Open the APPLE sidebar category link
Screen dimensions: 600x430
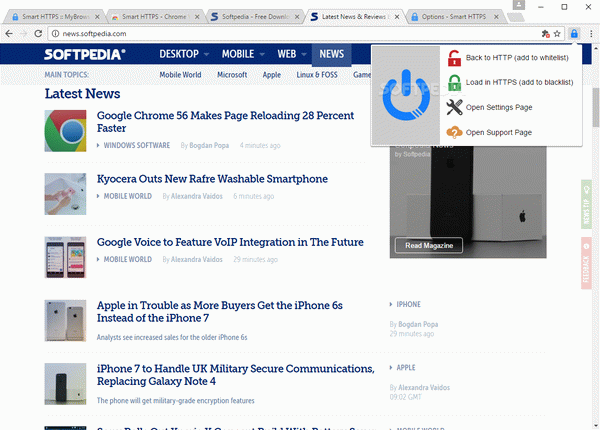click(x=406, y=368)
